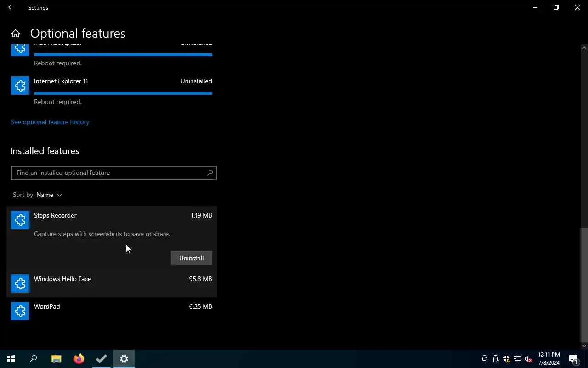
Task: Open the taskbar clock showing 12:11 PM
Action: point(549,359)
